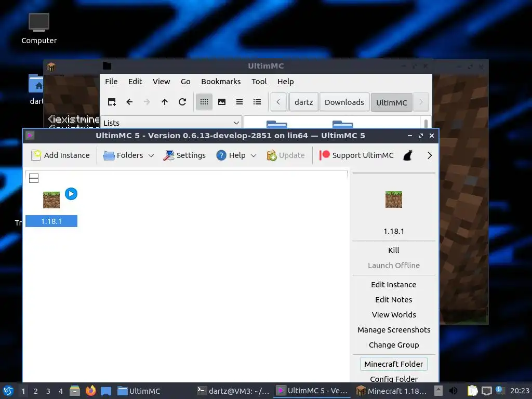Open the Computer desktop icon

39,29
